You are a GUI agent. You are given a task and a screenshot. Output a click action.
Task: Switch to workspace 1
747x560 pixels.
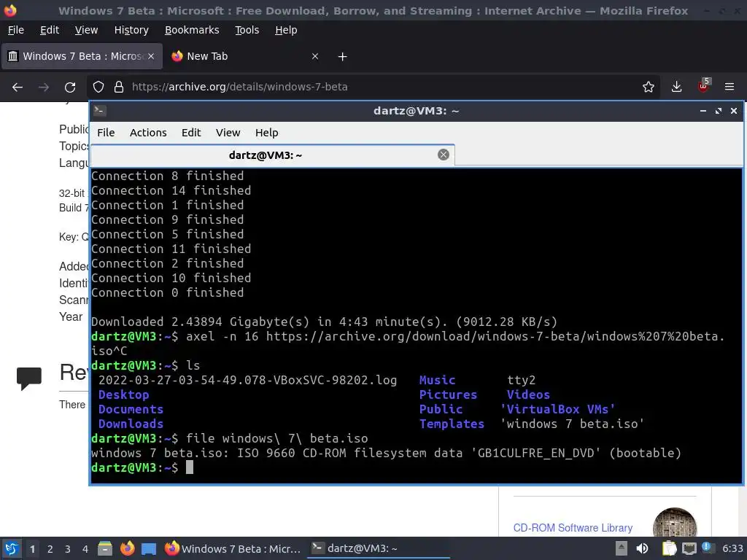32,548
